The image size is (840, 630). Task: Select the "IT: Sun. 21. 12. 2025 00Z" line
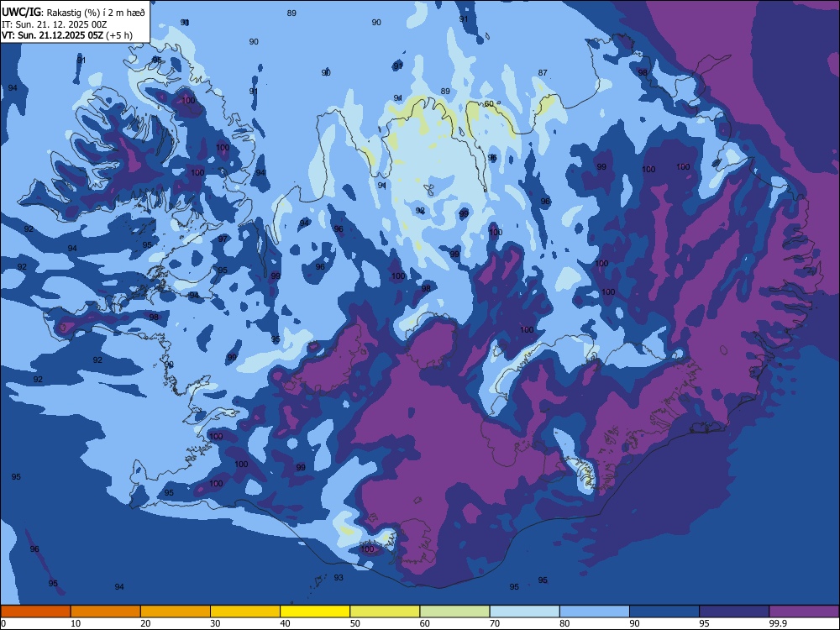pos(54,24)
